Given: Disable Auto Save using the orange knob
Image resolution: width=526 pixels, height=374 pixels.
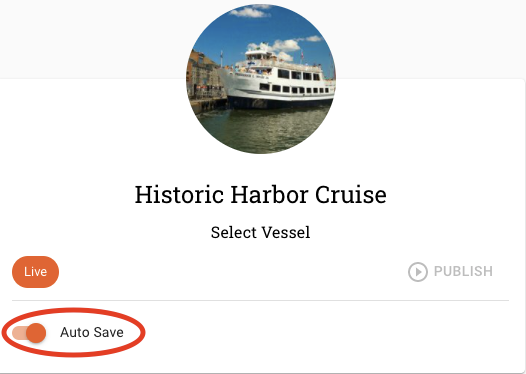Looking at the screenshot, I should pyautogui.click(x=36, y=333).
